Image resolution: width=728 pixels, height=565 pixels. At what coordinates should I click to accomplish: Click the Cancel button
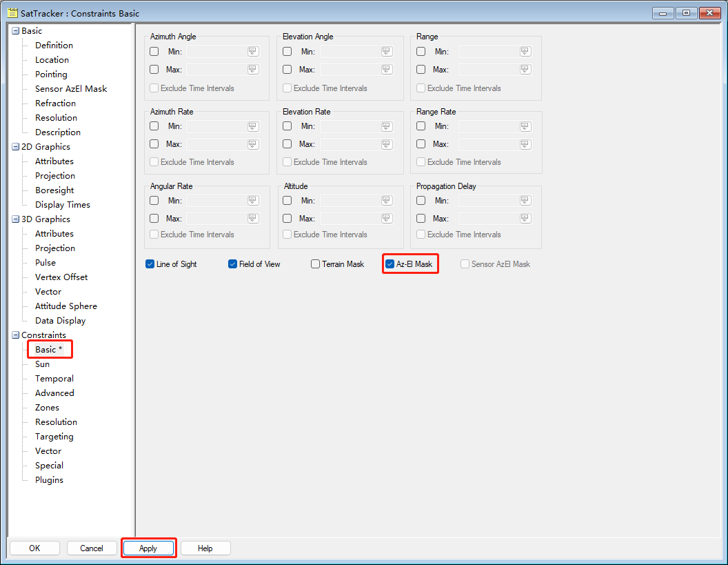coord(92,548)
